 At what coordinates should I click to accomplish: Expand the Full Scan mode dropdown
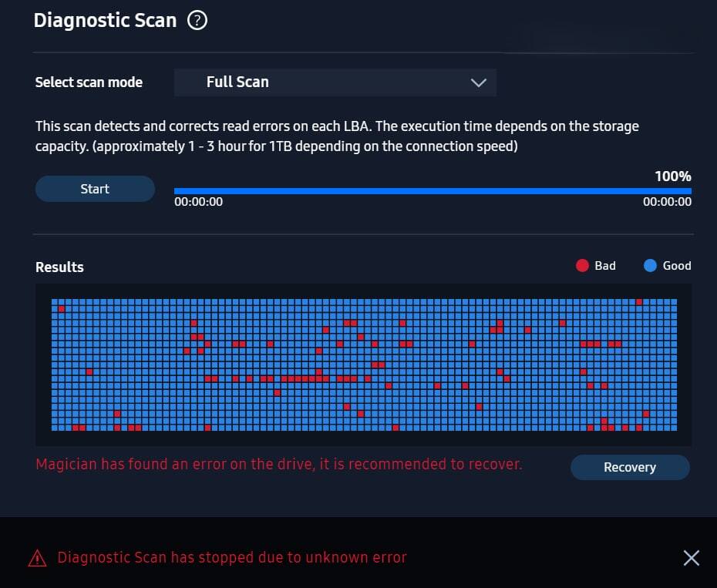point(335,82)
